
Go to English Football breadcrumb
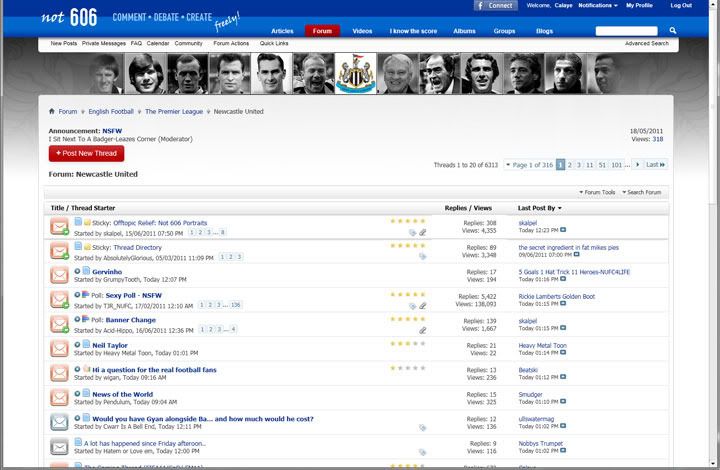111,112
